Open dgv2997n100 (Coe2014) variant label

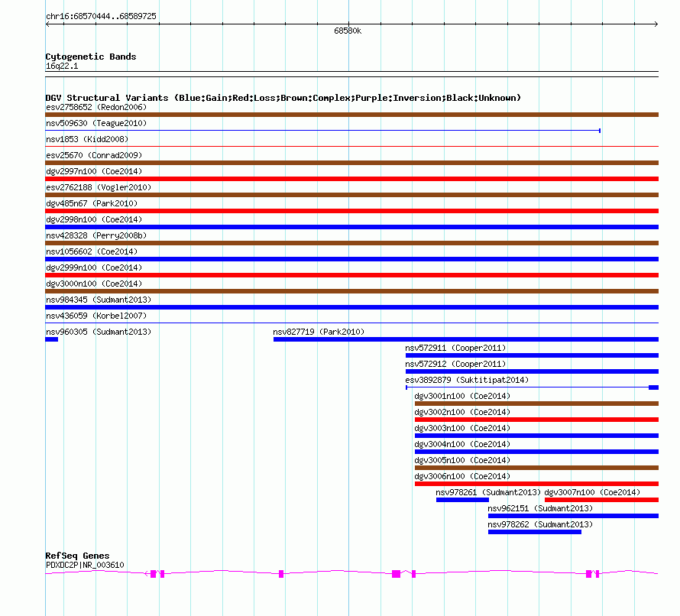[94, 171]
